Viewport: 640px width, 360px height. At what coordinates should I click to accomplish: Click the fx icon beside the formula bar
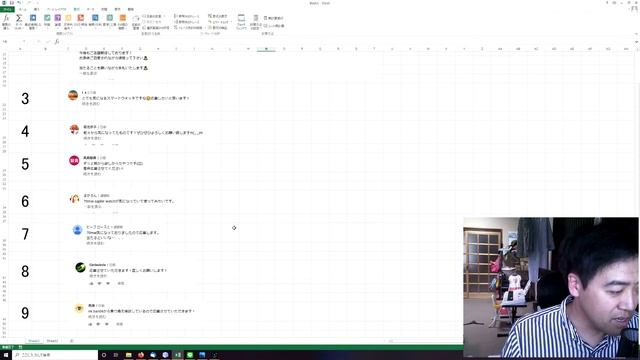pos(57,42)
